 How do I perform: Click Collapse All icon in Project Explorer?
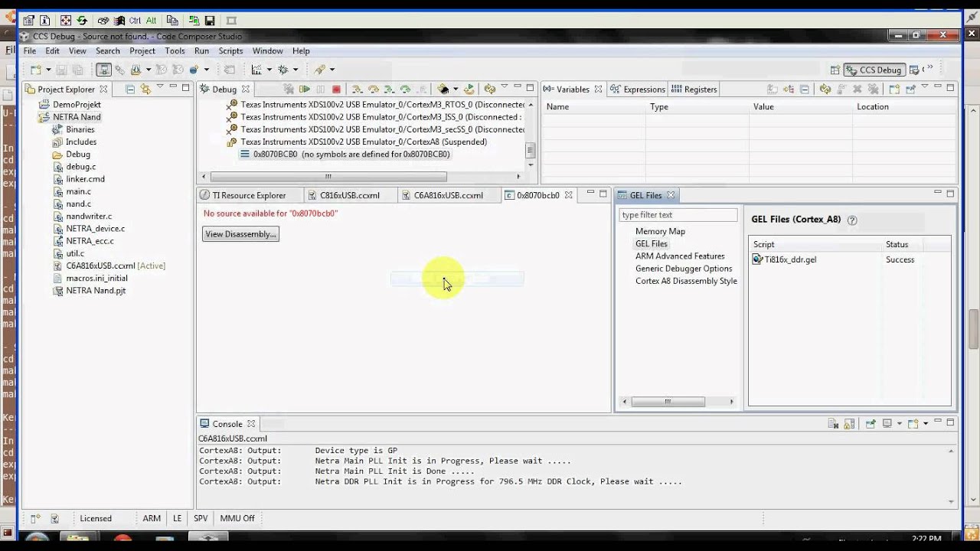(x=130, y=90)
